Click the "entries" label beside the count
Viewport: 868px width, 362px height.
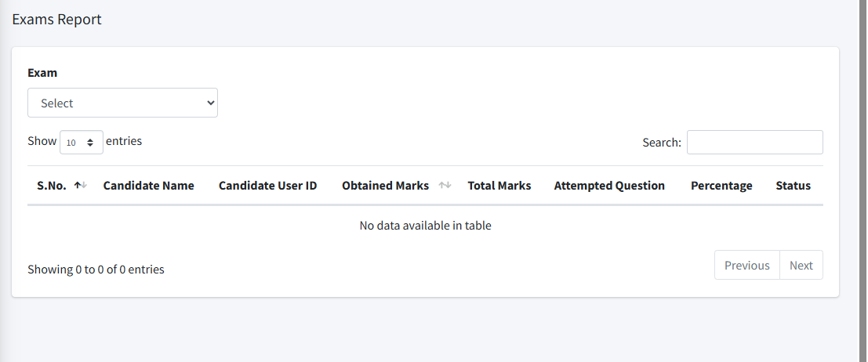point(124,141)
